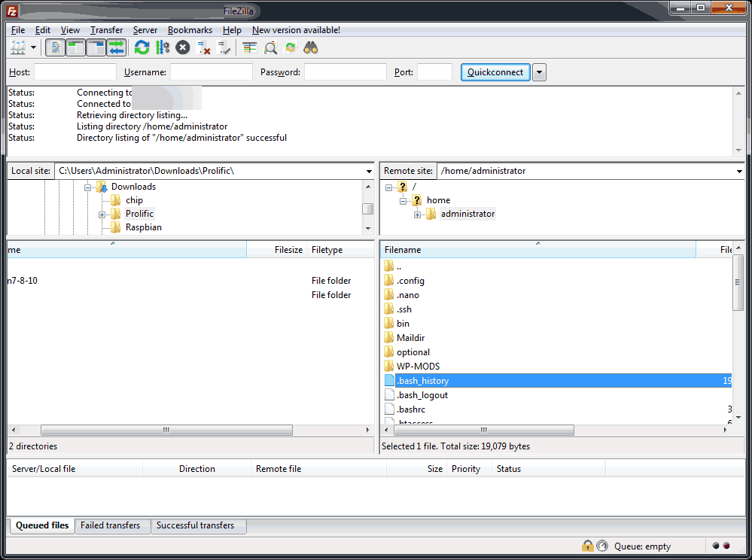Image resolution: width=752 pixels, height=560 pixels.
Task: Toggle transfer queue display
Action: tap(117, 47)
